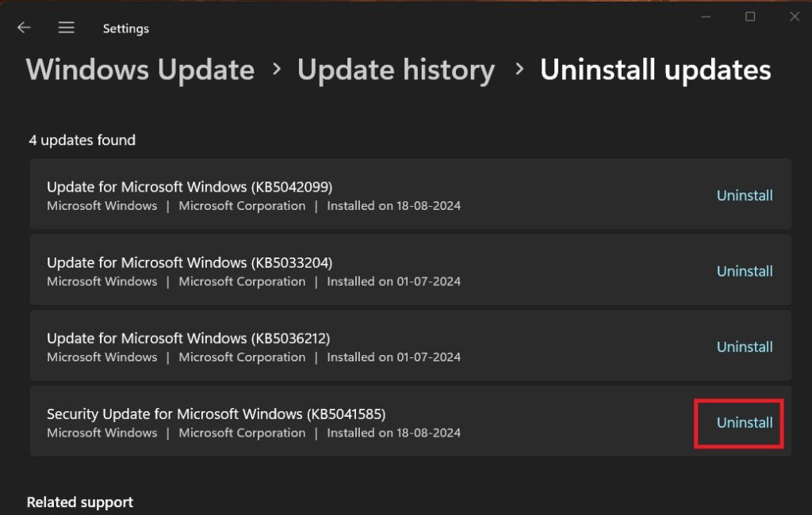812x515 pixels.
Task: Click the '4 updates found' summary text
Action: (82, 139)
